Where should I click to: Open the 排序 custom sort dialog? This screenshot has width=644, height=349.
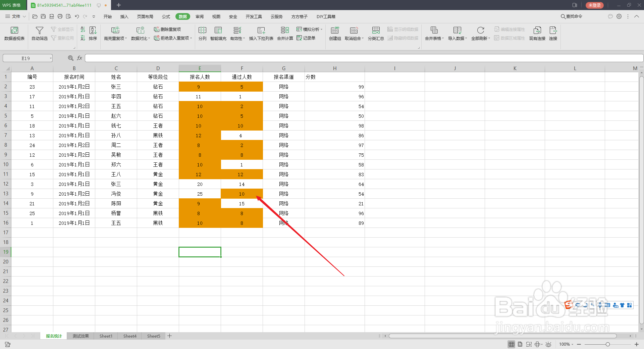[x=93, y=34]
